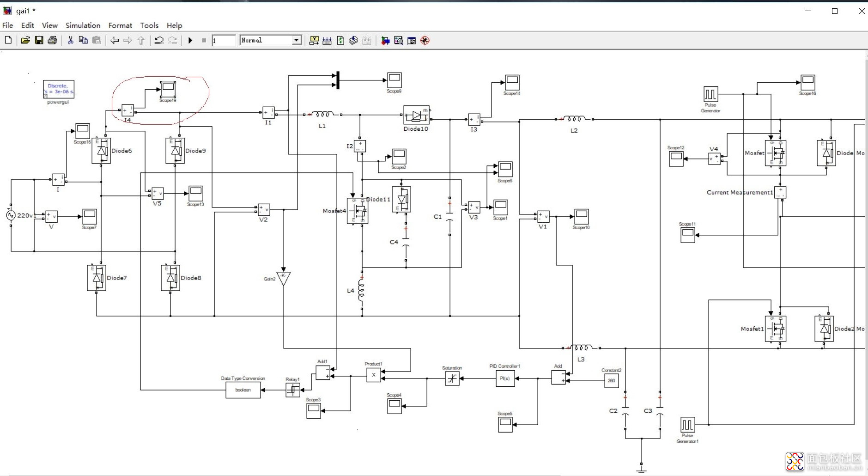
Task: Select the Pulse Generator block
Action: [710, 94]
